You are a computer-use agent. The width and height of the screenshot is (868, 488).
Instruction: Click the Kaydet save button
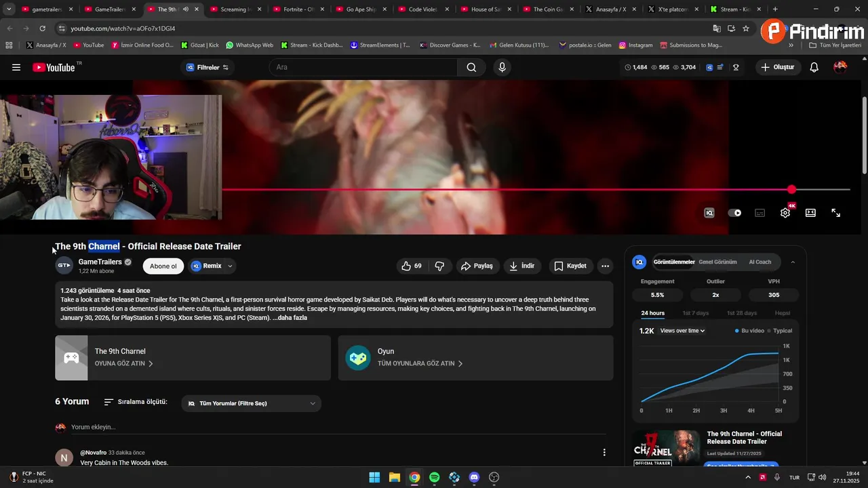[570, 266]
